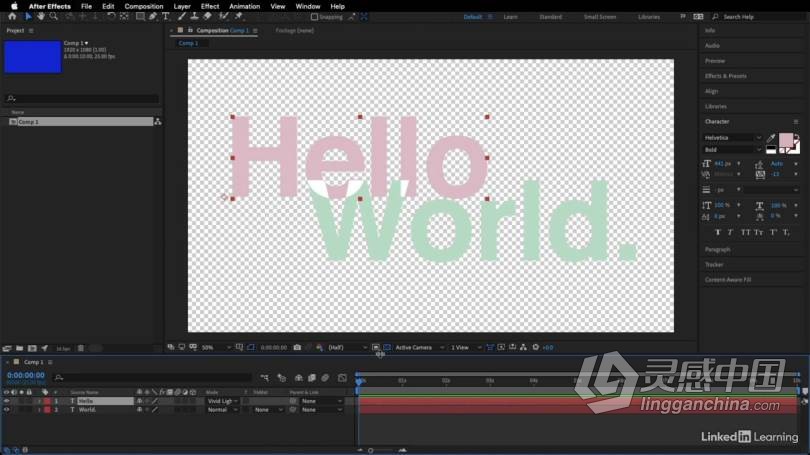Open the File menu
The height and width of the screenshot is (455, 810).
tap(86, 6)
